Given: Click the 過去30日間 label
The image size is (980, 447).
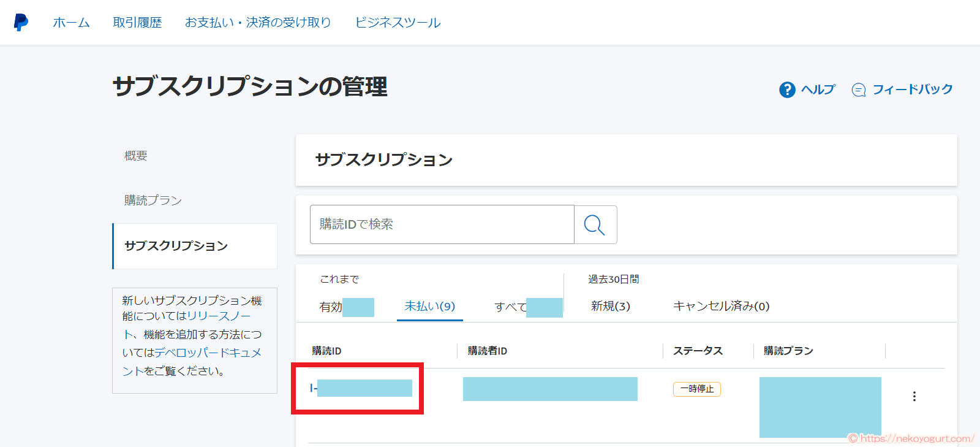Looking at the screenshot, I should click(614, 279).
